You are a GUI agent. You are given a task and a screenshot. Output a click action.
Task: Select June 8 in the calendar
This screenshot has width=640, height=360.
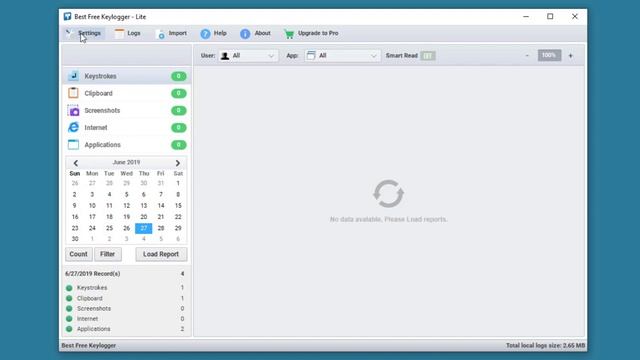point(178,195)
